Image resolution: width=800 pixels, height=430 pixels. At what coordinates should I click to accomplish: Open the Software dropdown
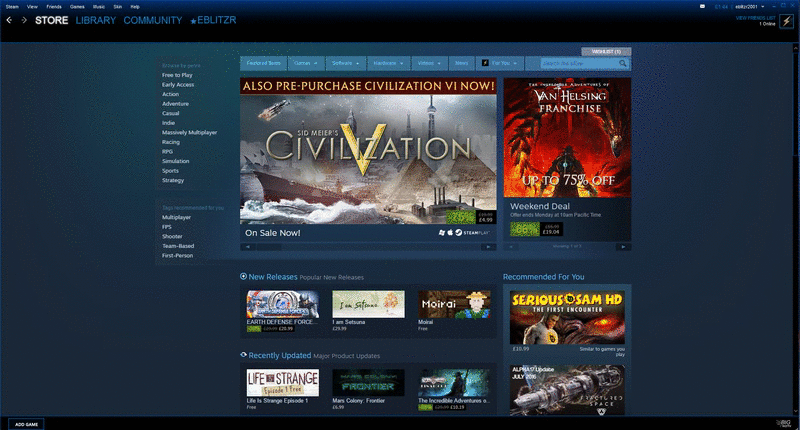345,63
